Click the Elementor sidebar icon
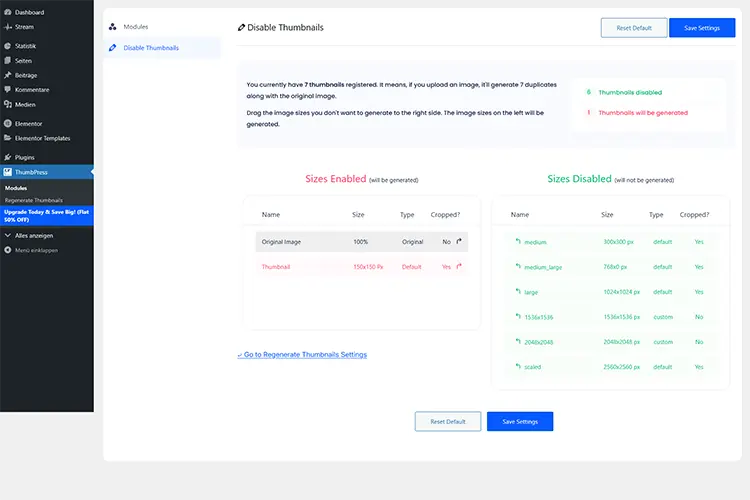The height and width of the screenshot is (500, 750). [x=8, y=123]
